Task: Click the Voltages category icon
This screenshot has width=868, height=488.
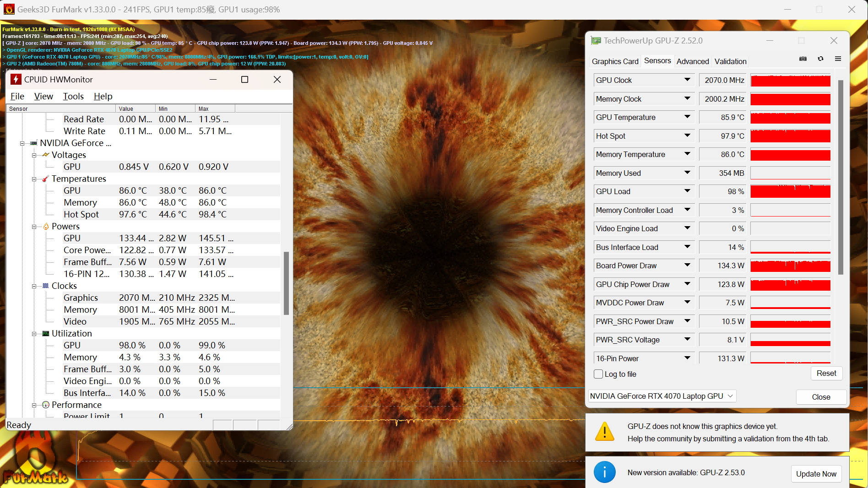Action: (46, 155)
